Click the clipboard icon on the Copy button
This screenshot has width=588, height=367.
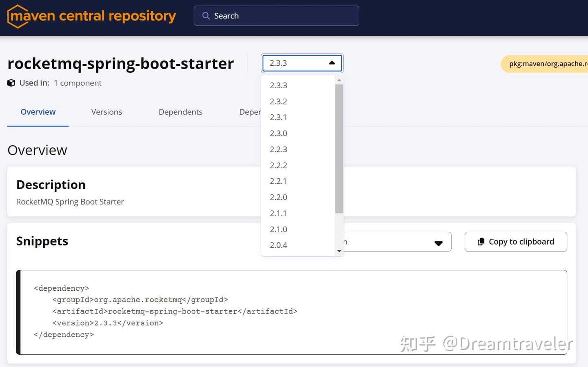point(481,241)
